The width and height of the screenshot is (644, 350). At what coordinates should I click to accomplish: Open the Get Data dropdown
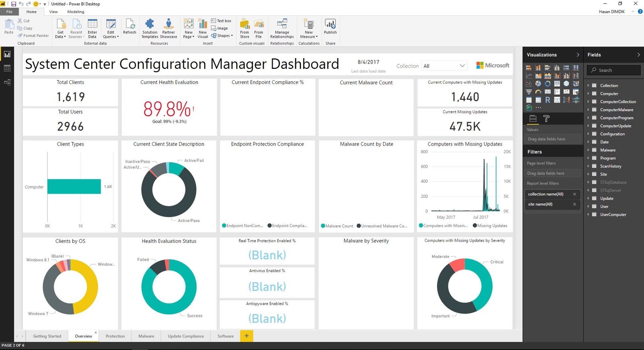[60, 29]
